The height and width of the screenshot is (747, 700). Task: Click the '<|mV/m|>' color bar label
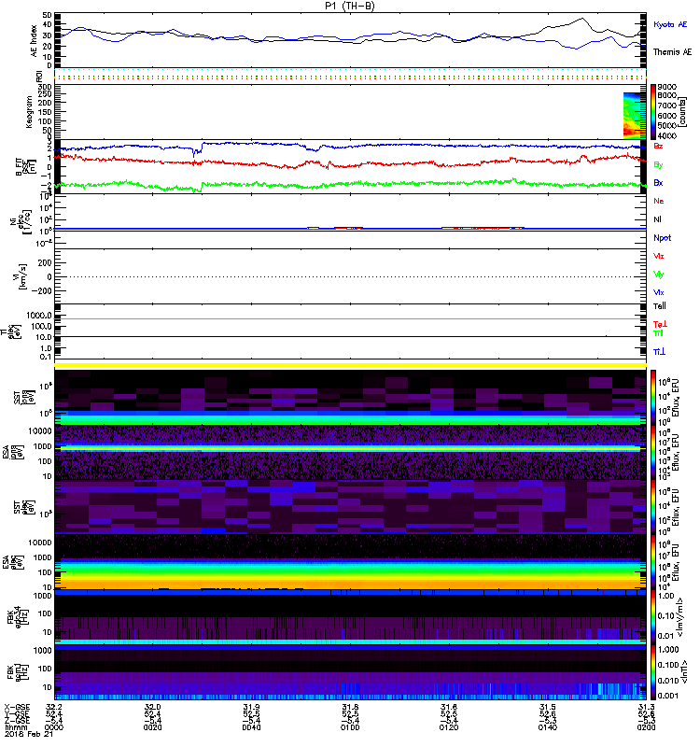coord(682,617)
